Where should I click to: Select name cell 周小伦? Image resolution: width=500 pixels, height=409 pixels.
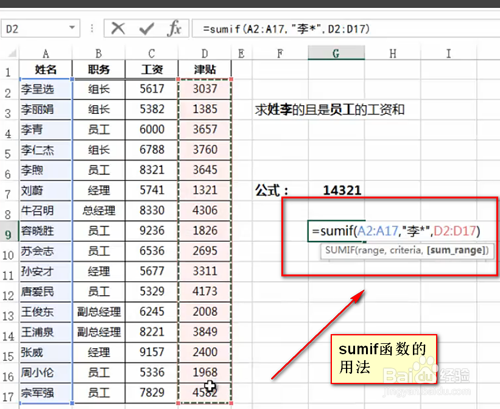pos(46,373)
